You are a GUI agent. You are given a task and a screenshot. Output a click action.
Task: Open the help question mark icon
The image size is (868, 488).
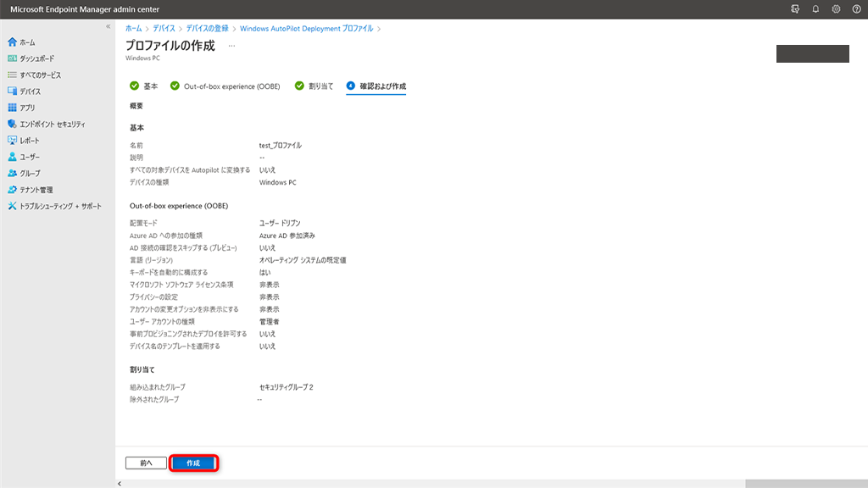pos(855,8)
